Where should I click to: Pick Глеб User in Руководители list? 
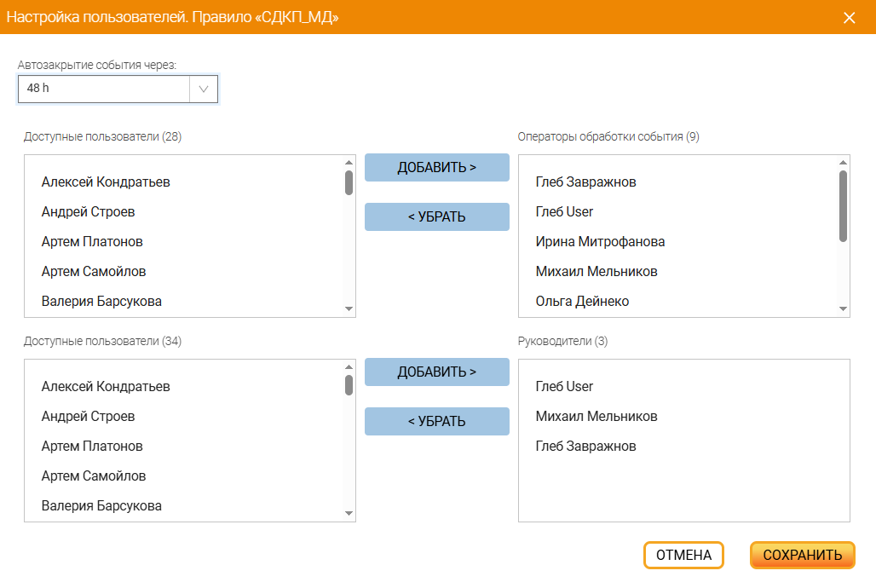pyautogui.click(x=564, y=387)
